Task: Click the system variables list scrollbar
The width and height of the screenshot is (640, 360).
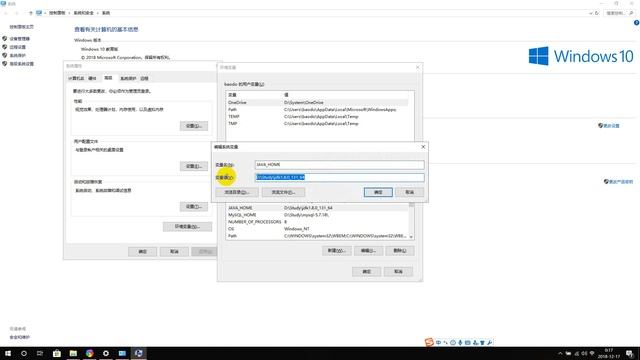Action: (x=411, y=220)
